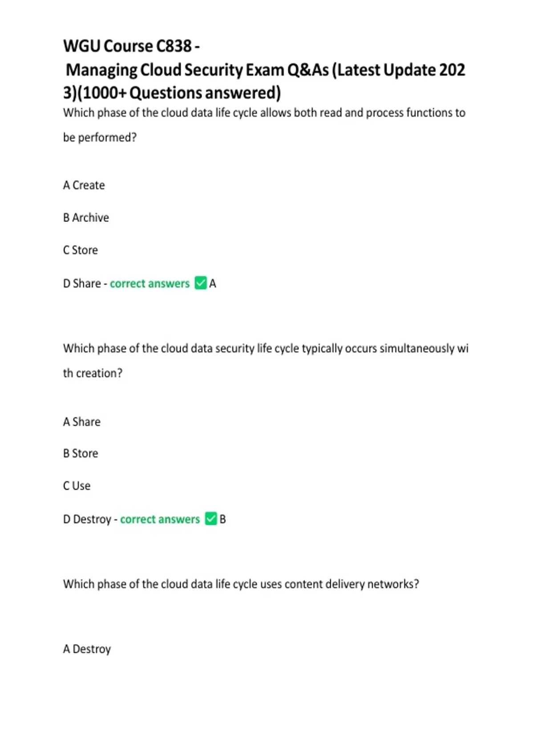Select answer option 'D Destroy'
This screenshot has width=534, height=756.
87,519
